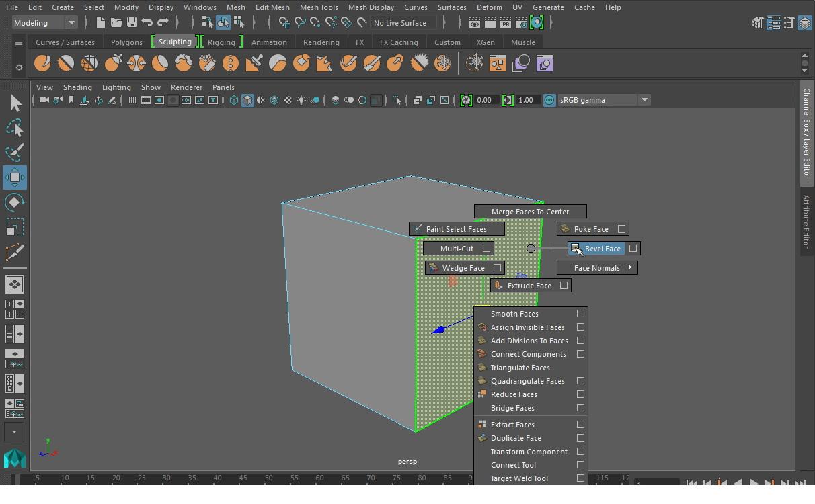
Task: Open Attribute Editor side tab
Action: (806, 222)
